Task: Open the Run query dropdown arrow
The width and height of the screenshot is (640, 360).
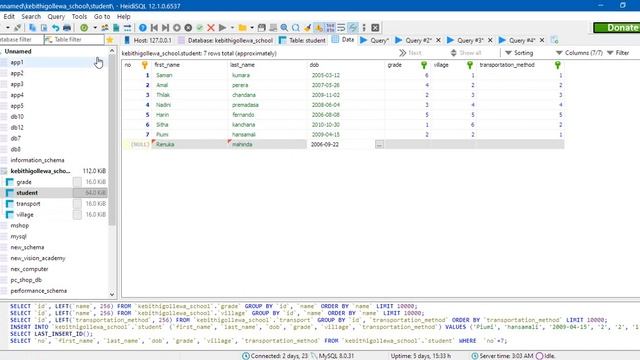Action: (232, 28)
